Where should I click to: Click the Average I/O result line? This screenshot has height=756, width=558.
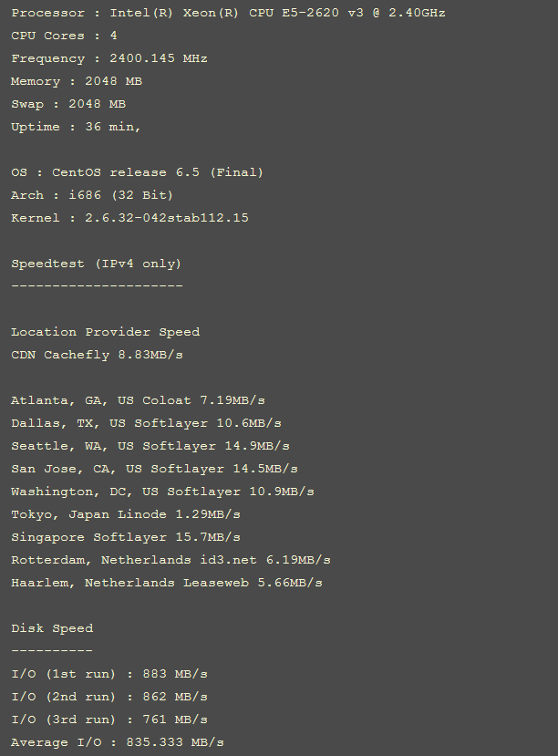click(x=118, y=742)
